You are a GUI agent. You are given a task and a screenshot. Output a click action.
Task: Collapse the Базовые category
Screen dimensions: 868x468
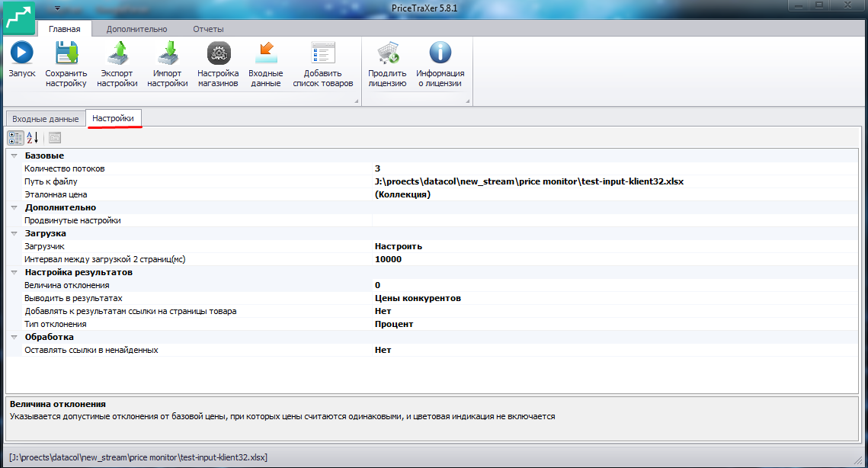[14, 156]
